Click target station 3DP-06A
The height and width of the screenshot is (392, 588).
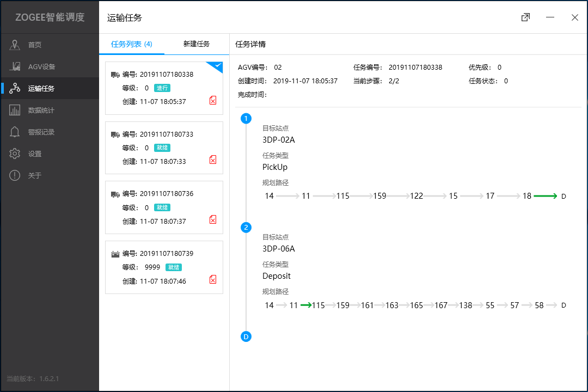pyautogui.click(x=279, y=249)
